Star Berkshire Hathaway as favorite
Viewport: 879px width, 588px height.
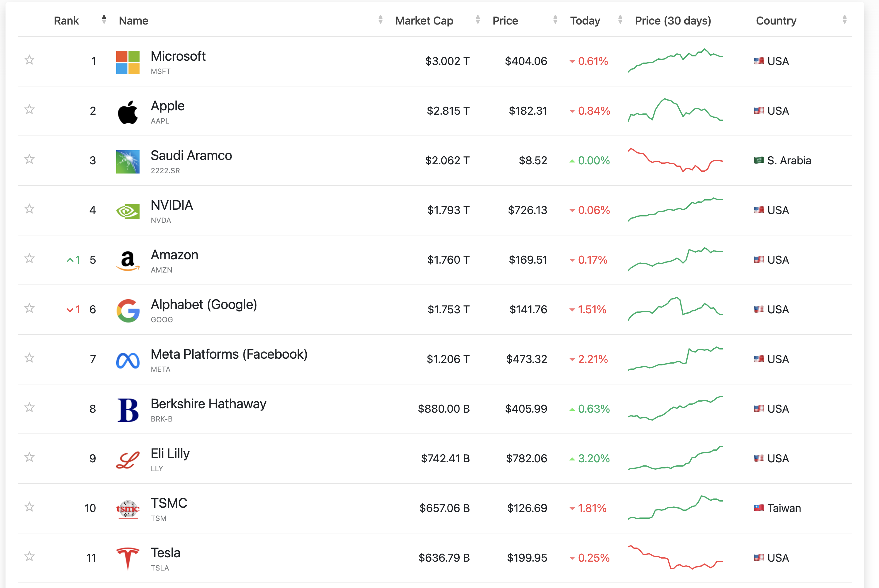click(29, 407)
